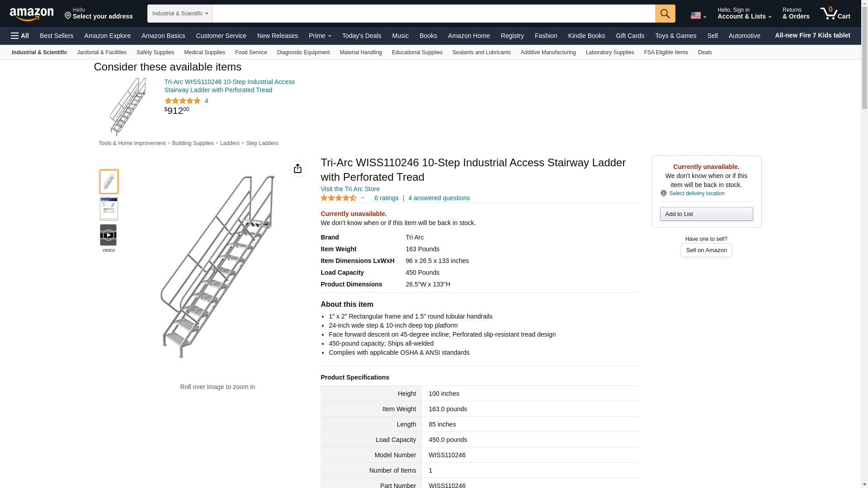Play the product video thumbnail
868x488 pixels.
click(108, 235)
